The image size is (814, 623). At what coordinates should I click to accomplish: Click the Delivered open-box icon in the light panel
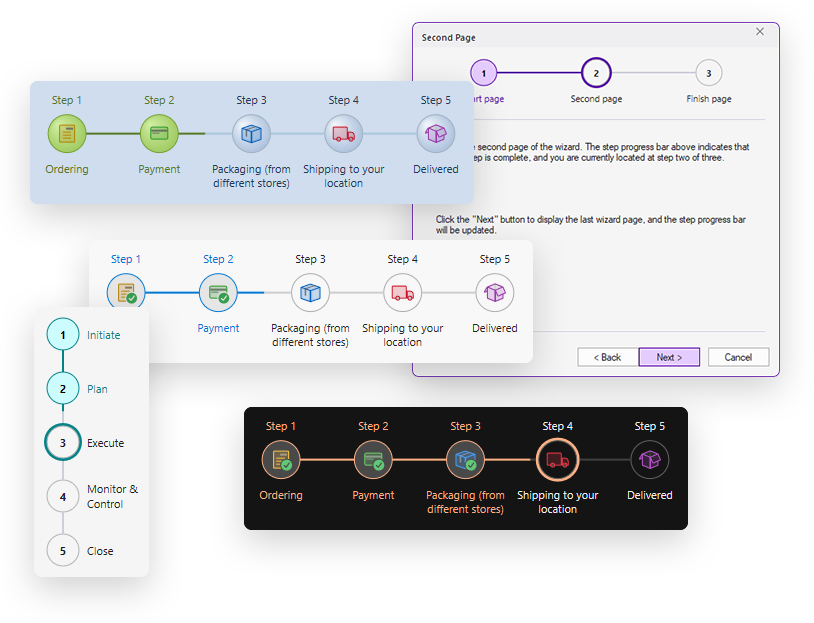click(x=494, y=292)
